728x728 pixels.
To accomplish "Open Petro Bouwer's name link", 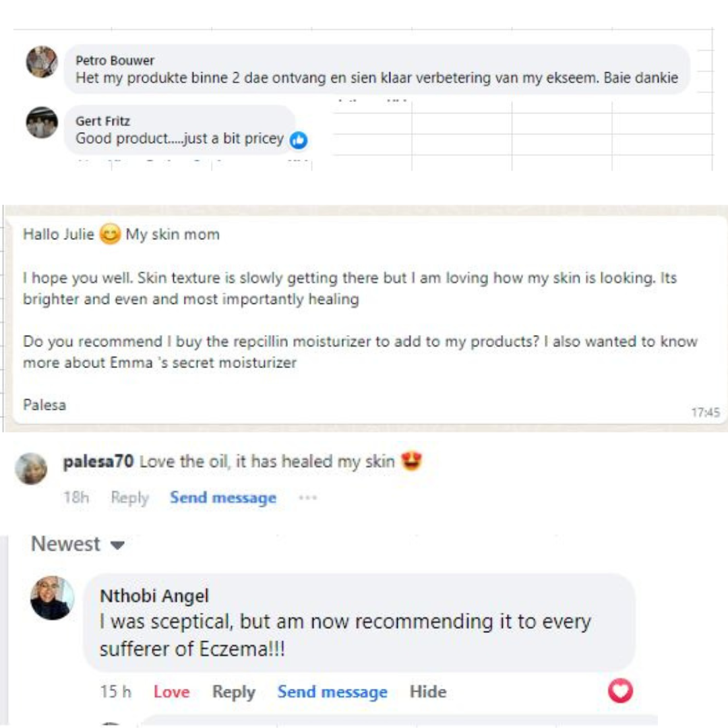I will point(115,61).
